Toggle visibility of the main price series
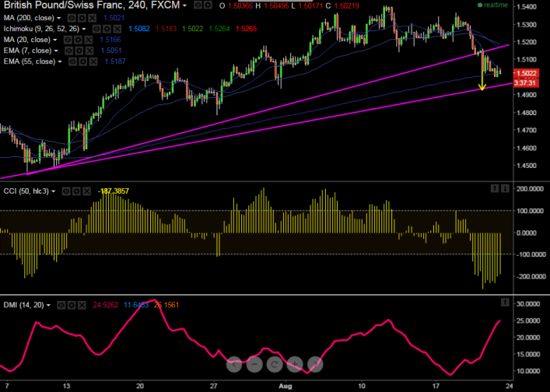 pos(198,5)
